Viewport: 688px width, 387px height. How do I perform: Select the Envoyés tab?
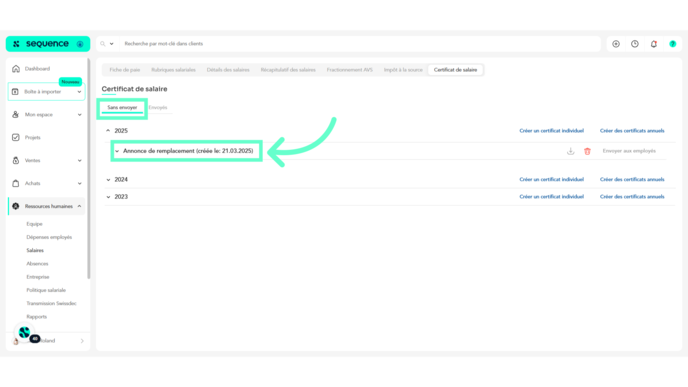click(x=158, y=108)
